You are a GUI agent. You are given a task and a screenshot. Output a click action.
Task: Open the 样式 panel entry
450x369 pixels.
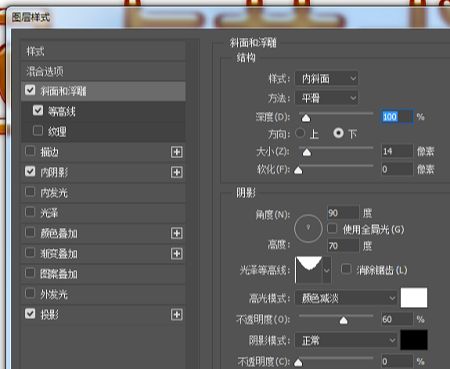pos(103,51)
